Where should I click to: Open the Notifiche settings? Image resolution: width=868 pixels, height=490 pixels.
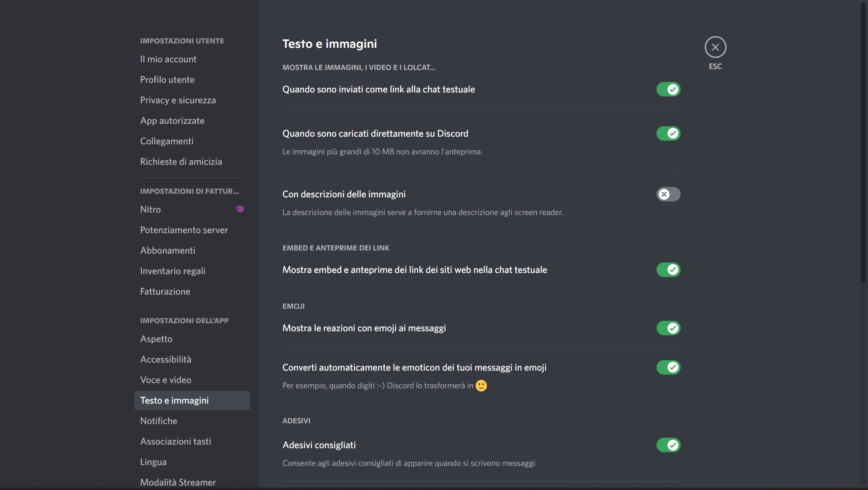(x=158, y=421)
